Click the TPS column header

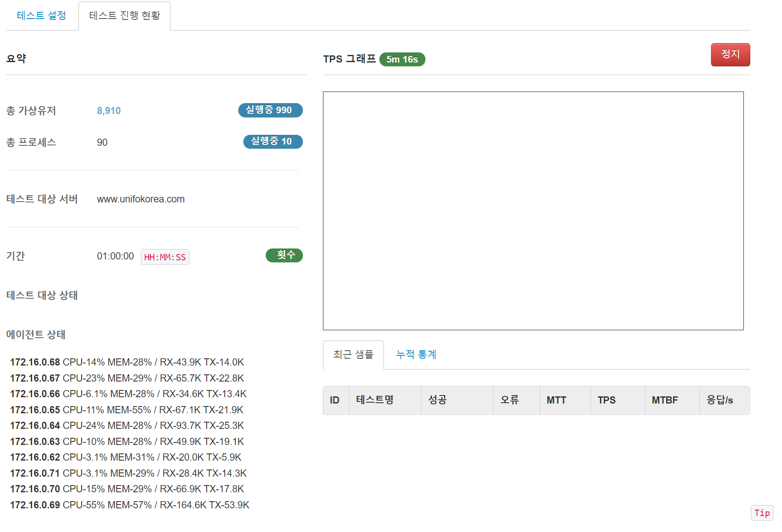click(606, 400)
